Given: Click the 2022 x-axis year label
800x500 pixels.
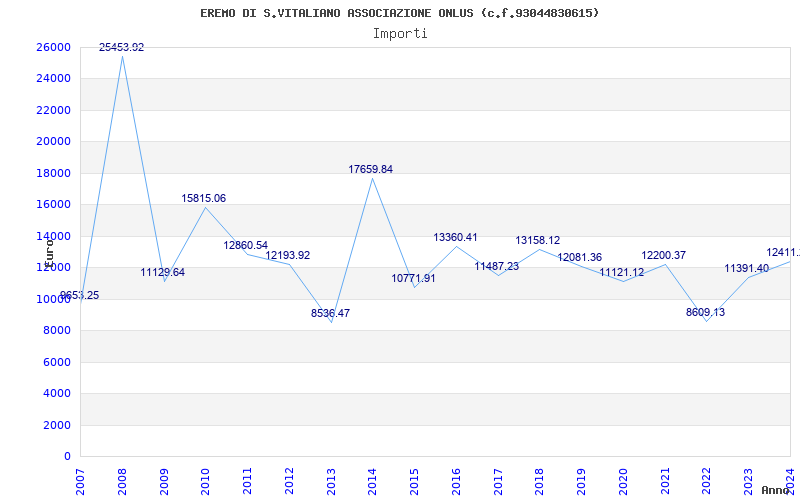Looking at the screenshot, I should 707,482.
